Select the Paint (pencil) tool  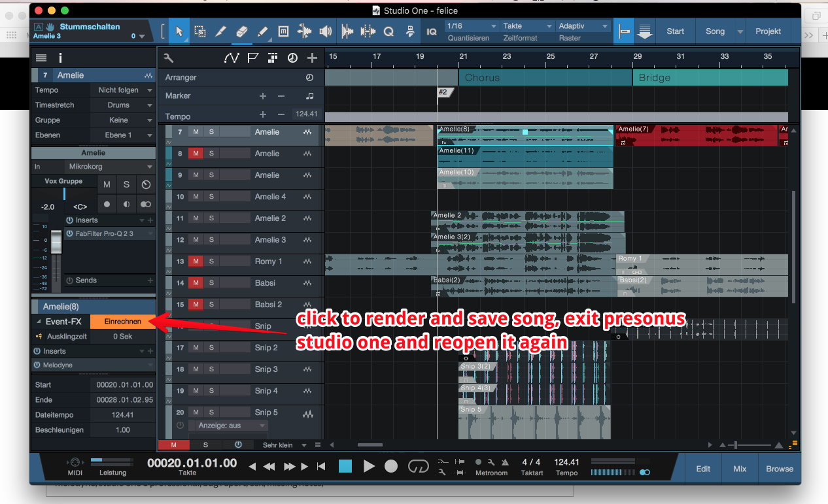tap(263, 31)
